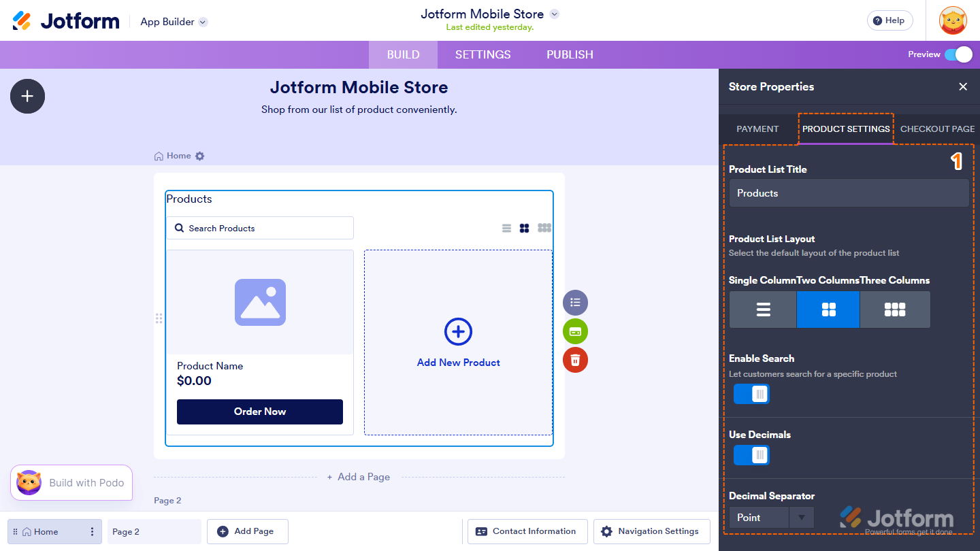Select the Single Column layout option

(762, 310)
